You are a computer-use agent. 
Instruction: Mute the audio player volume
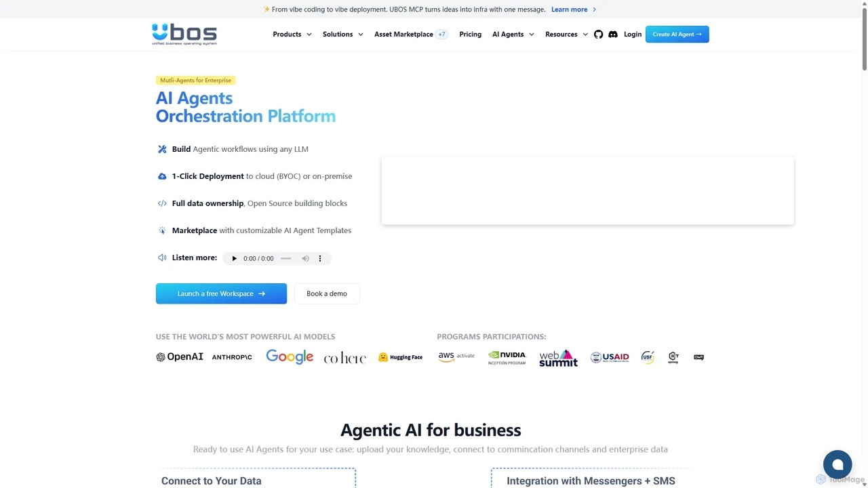point(305,258)
